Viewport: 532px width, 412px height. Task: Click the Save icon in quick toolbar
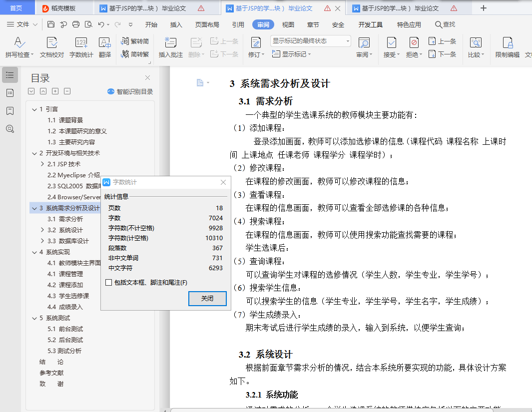[51, 24]
